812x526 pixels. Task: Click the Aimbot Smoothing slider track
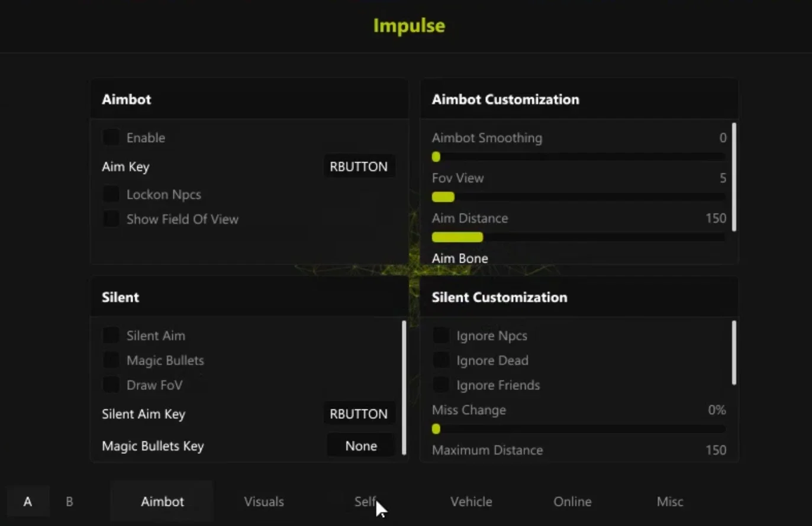(578, 157)
